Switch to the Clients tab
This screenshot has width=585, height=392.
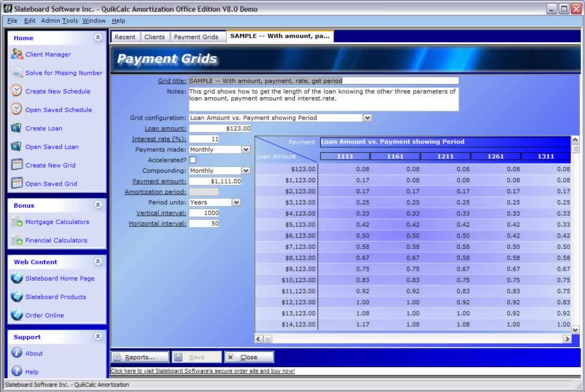tap(154, 37)
